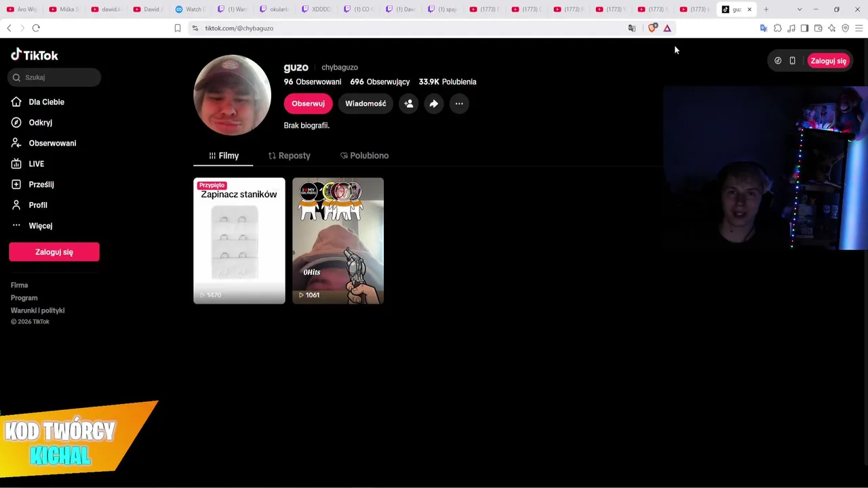This screenshot has width=868, height=488.
Task: Toggle the browser sidebar panel icon
Action: click(804, 28)
